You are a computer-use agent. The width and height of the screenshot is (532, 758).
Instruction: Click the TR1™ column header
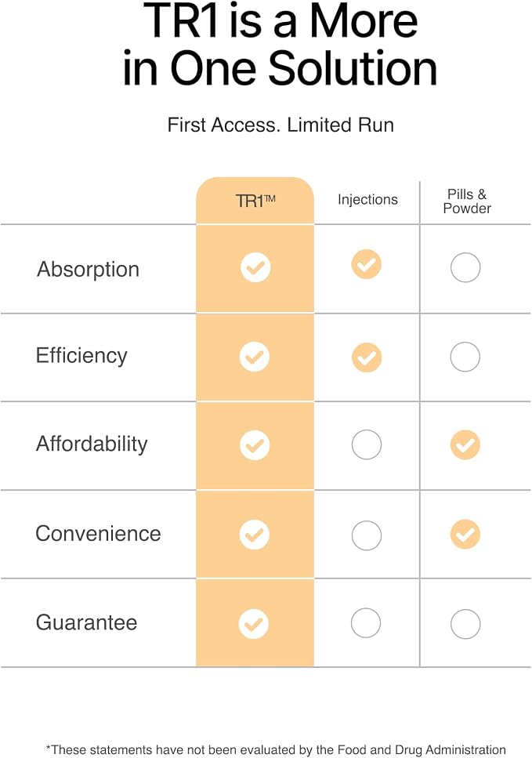coord(255,201)
